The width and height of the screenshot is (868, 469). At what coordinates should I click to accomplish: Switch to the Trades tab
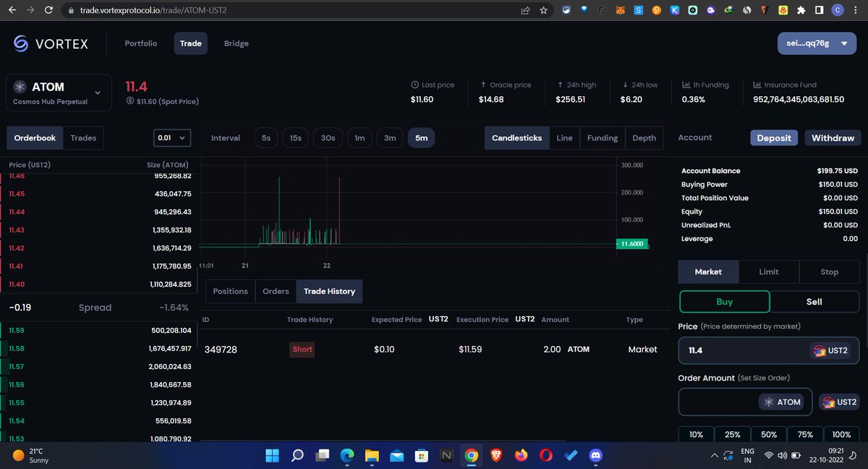[x=83, y=138]
